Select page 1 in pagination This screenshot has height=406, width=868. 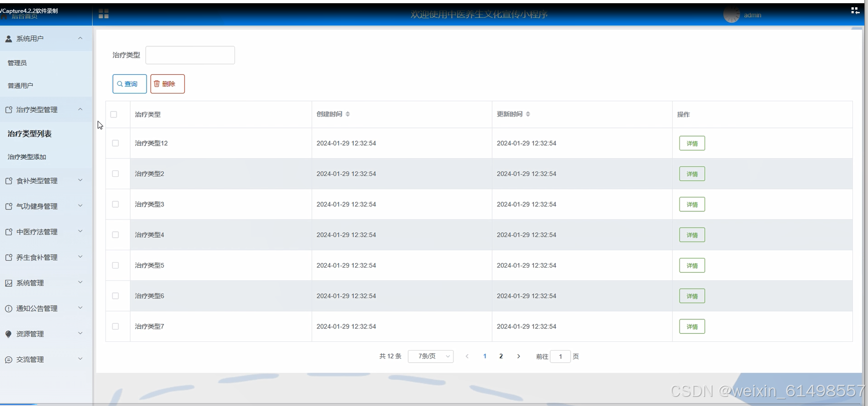tap(485, 356)
